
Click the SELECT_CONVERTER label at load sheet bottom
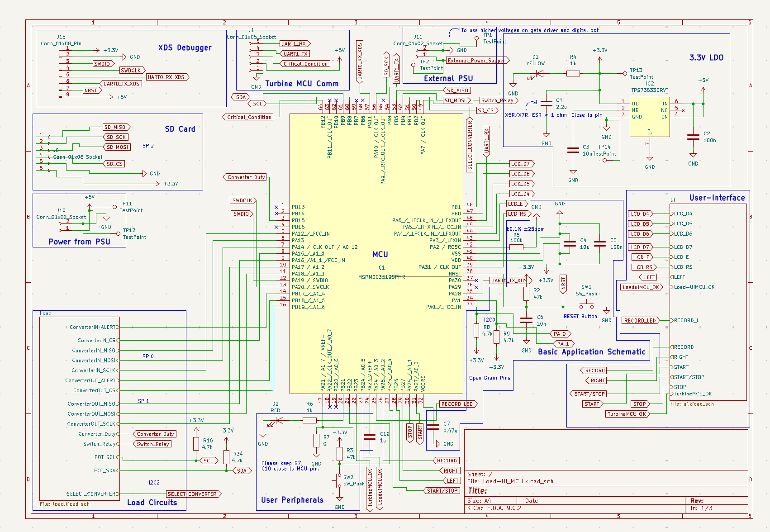[x=194, y=494]
